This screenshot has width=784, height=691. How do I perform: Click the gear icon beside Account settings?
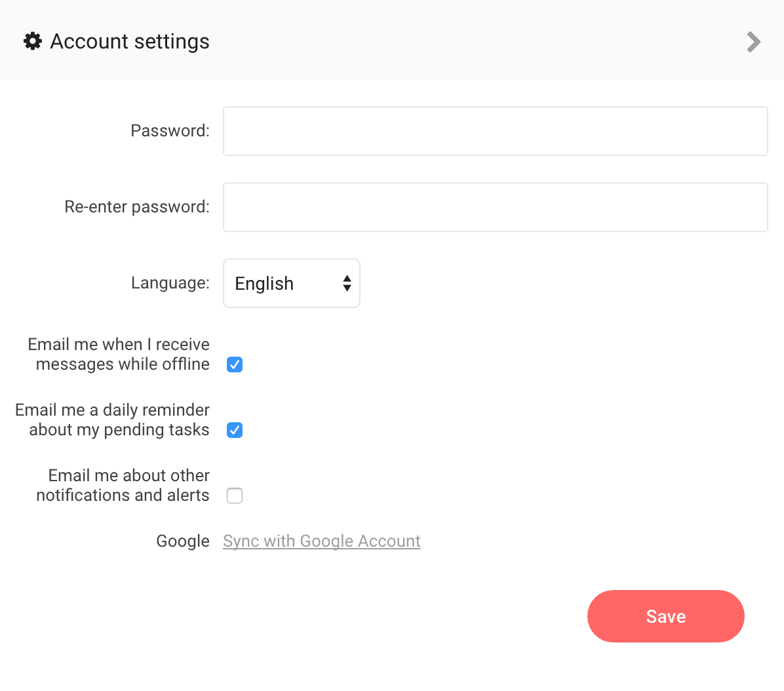coord(33,41)
